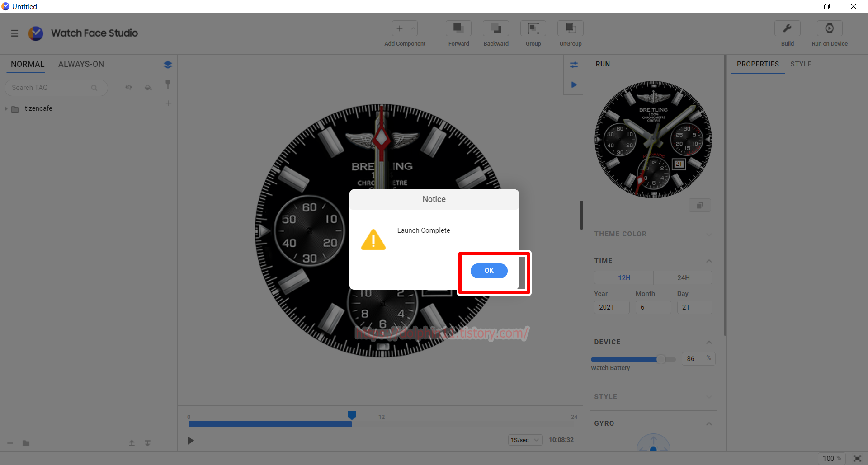Click the Day field showing 21
Viewport: 868px width, 465px height.
click(694, 307)
